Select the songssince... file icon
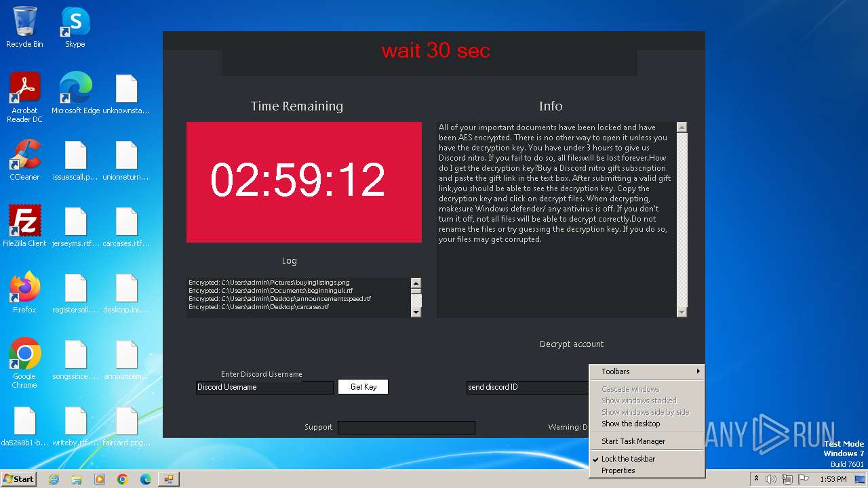This screenshot has width=868, height=488. pos(75,359)
